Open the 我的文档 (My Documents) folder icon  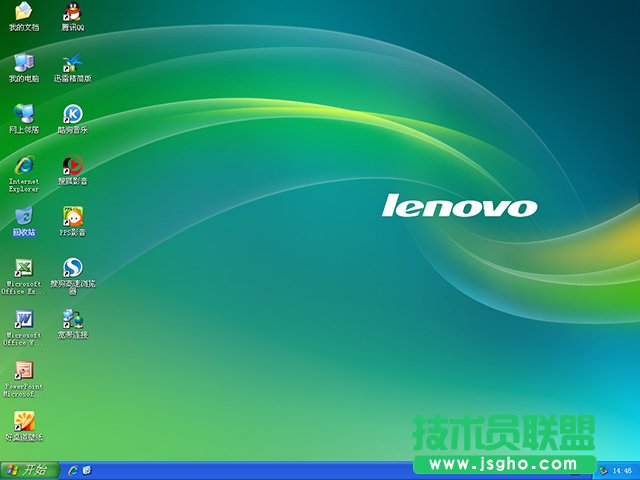coord(24,12)
